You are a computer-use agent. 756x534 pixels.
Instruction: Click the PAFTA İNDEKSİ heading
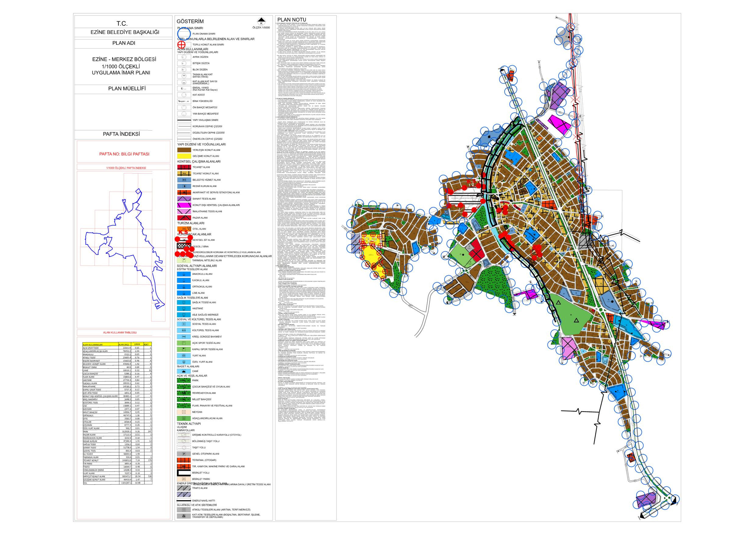coord(121,134)
